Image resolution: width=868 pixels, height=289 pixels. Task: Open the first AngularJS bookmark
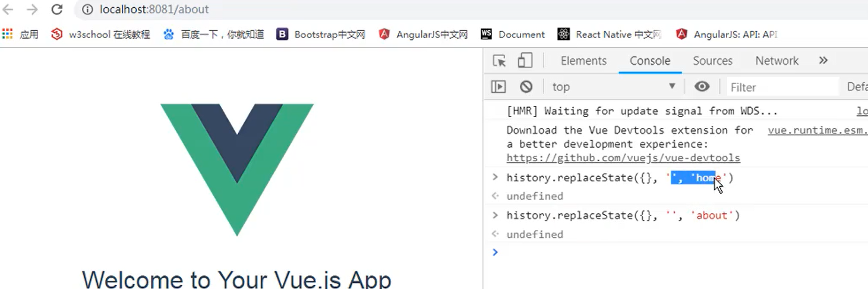[x=424, y=34]
